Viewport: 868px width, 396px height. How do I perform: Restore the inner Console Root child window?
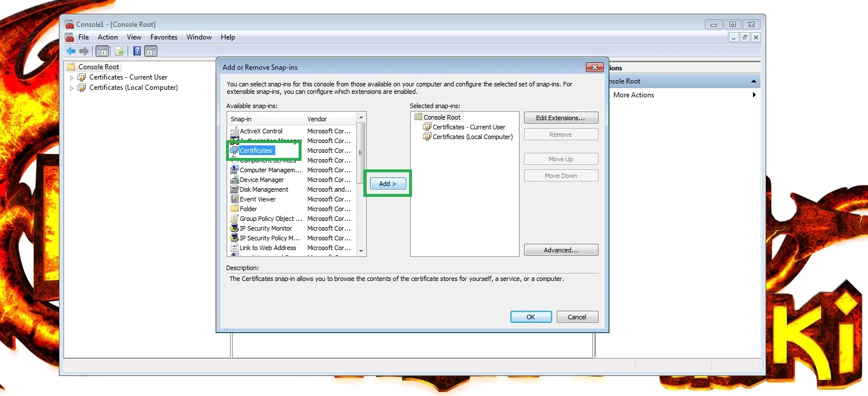tap(744, 37)
